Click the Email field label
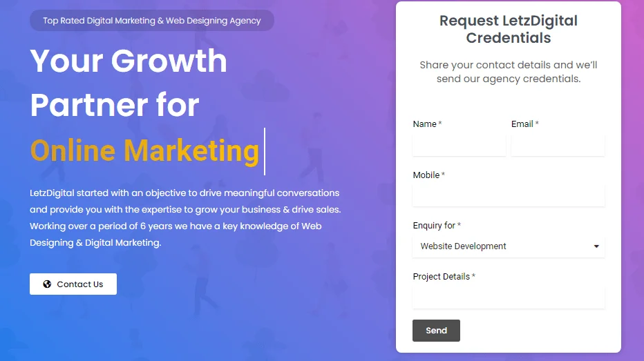 click(522, 124)
